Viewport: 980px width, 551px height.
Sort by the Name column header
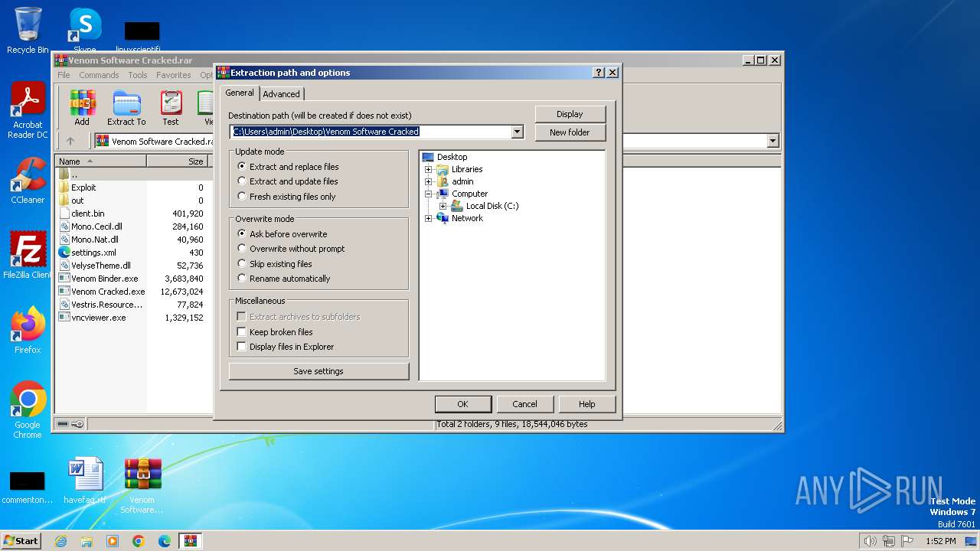(102, 161)
